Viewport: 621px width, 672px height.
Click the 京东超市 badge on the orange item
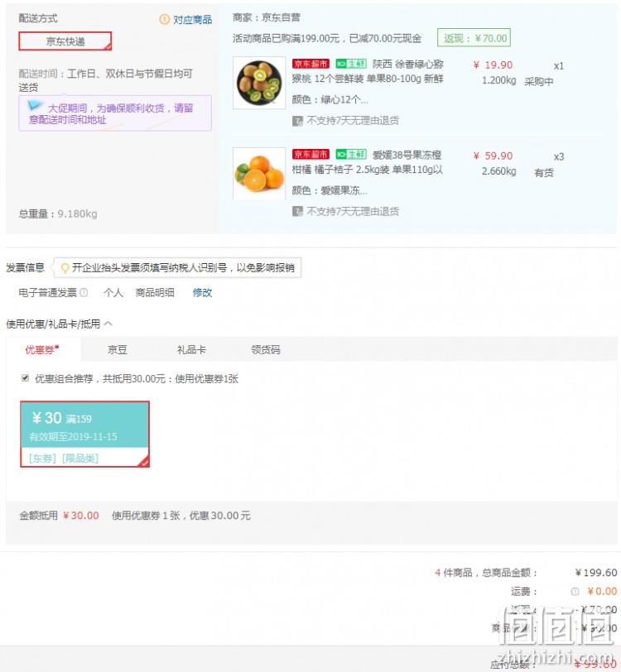[x=310, y=154]
